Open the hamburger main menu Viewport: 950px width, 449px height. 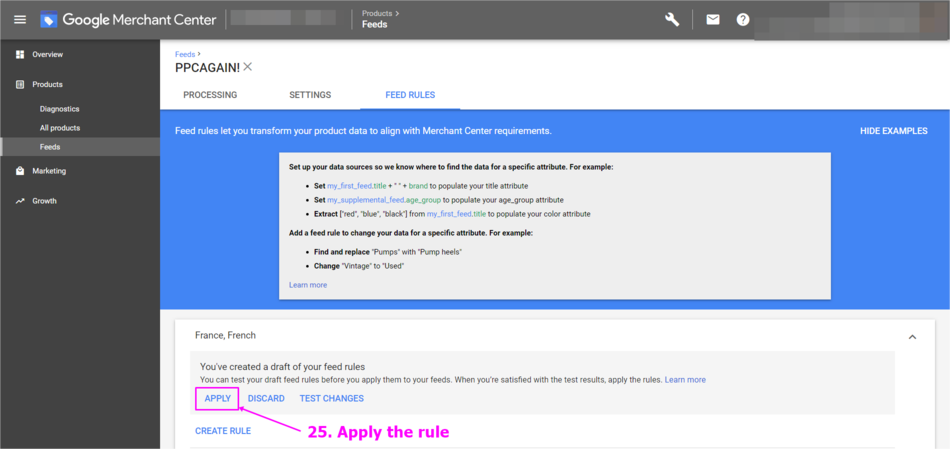click(20, 19)
